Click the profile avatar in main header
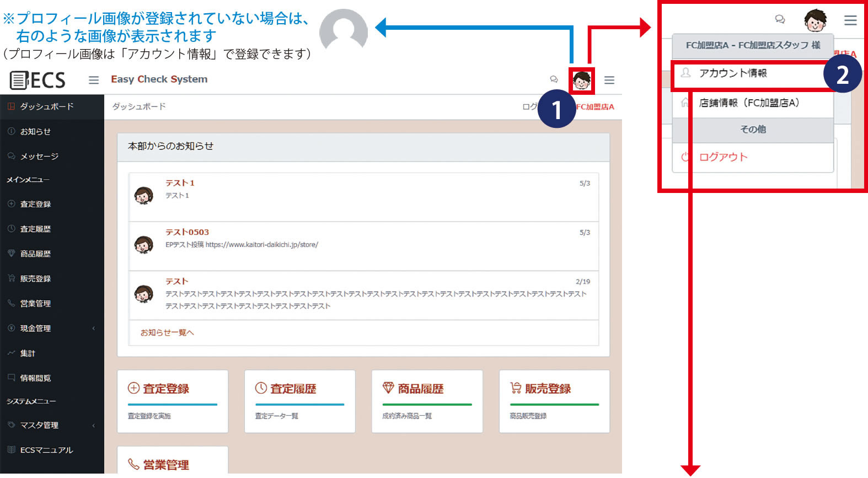 click(582, 81)
